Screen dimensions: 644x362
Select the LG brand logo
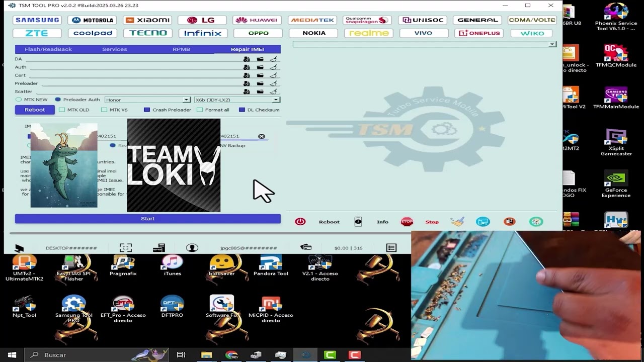201,20
